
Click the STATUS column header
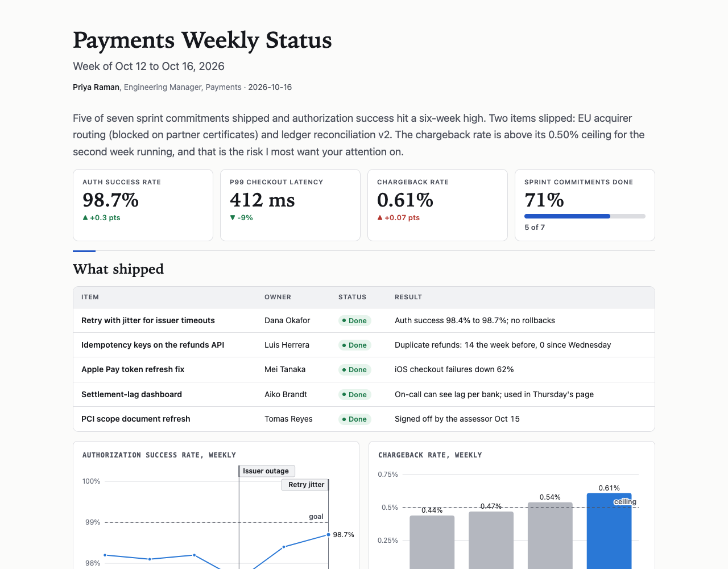point(352,297)
